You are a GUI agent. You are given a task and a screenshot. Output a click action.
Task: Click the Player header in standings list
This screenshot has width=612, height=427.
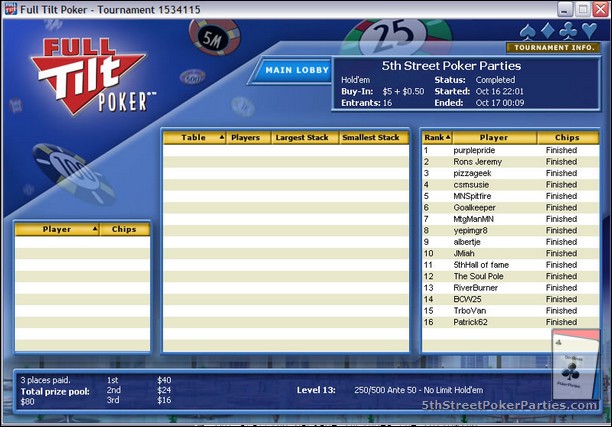pos(495,137)
